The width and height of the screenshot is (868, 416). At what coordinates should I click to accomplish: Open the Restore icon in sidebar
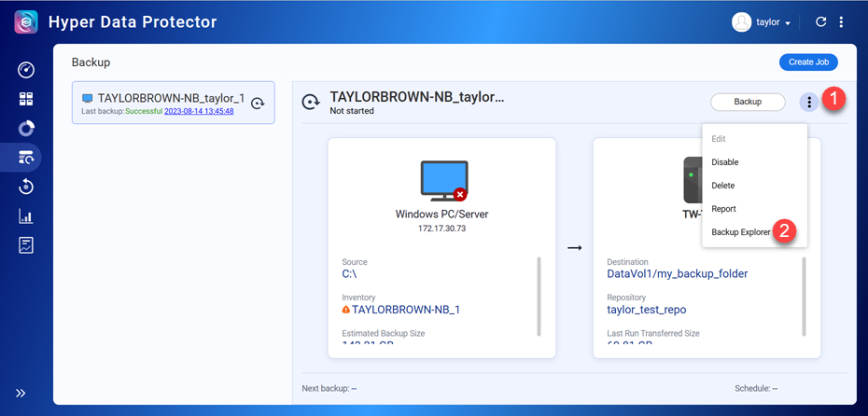26,187
